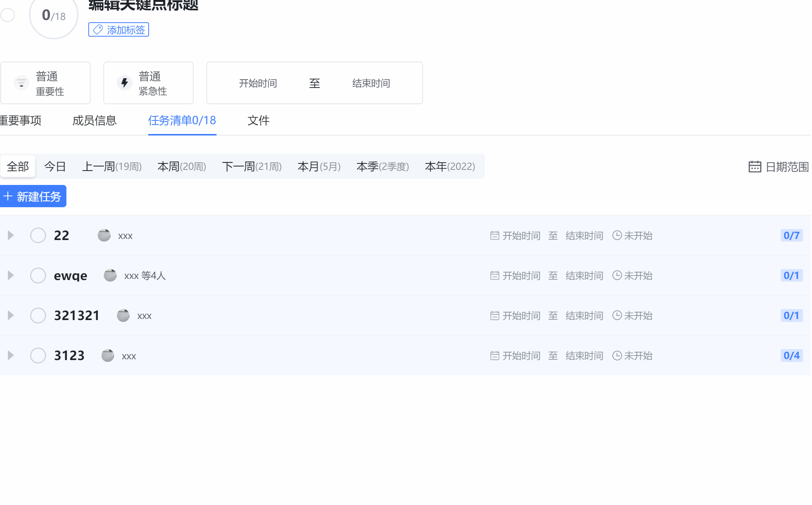Expand subtasks of task 22
This screenshot has width=812, height=505.
(x=10, y=235)
